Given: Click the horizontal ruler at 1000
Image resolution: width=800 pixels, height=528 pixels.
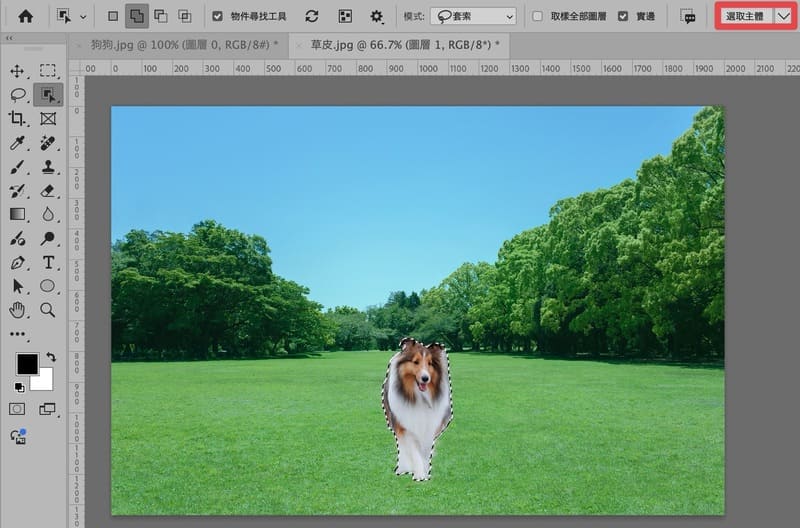Looking at the screenshot, I should coord(428,68).
